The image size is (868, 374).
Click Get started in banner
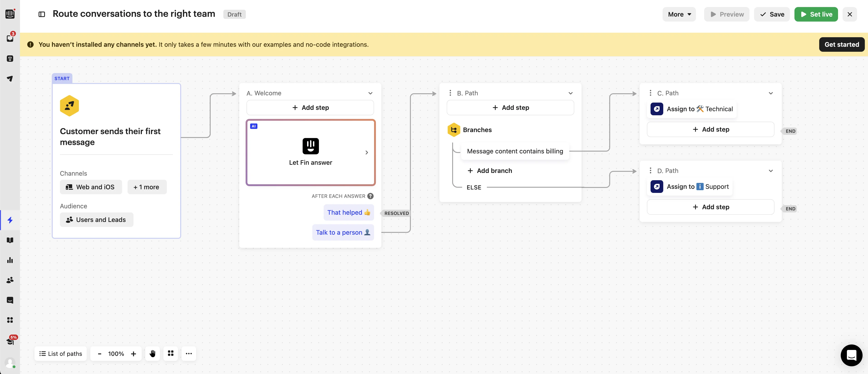click(x=841, y=44)
